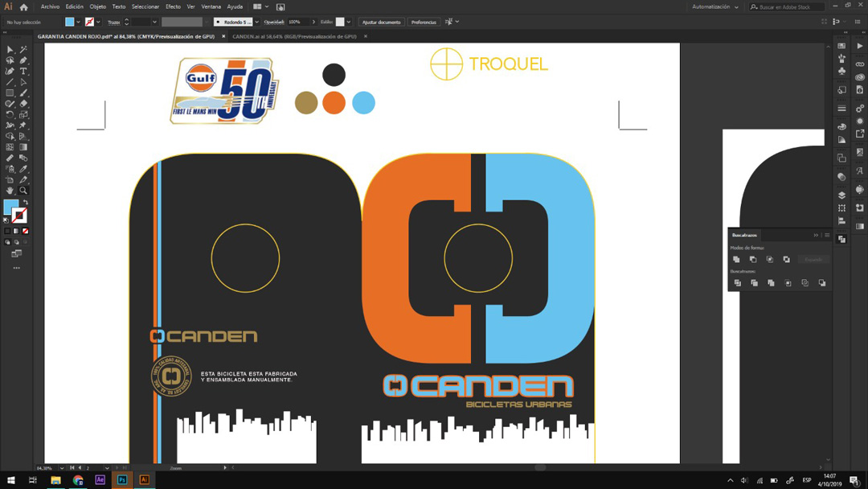Select the Magic Wand tool
The height and width of the screenshot is (489, 868).
23,50
